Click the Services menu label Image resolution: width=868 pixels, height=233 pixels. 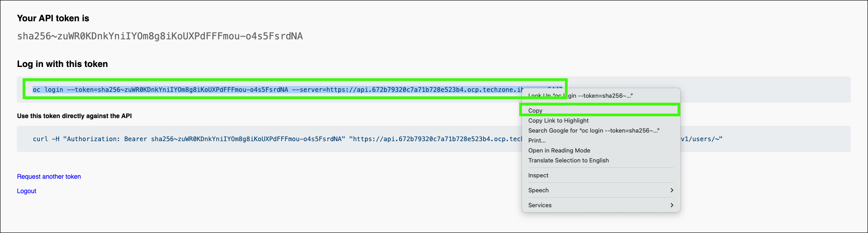click(x=540, y=205)
